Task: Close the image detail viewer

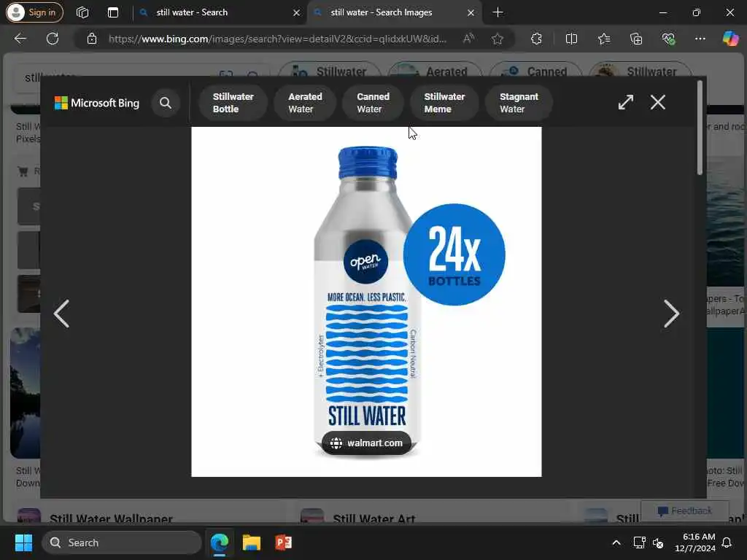Action: point(658,102)
